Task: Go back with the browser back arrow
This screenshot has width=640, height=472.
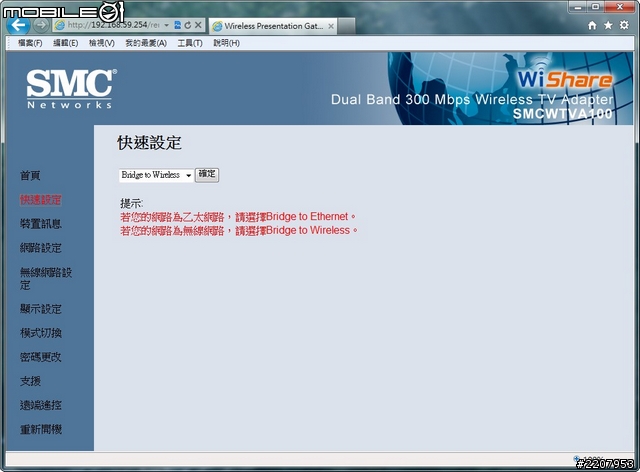Action: (19, 26)
